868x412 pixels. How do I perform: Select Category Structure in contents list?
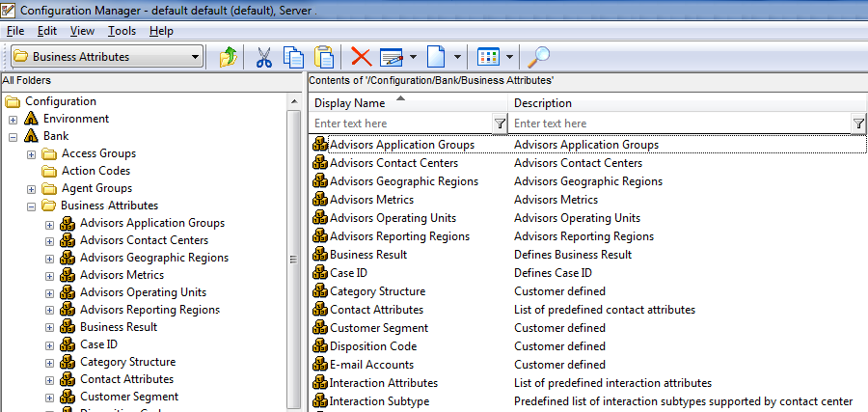(377, 291)
